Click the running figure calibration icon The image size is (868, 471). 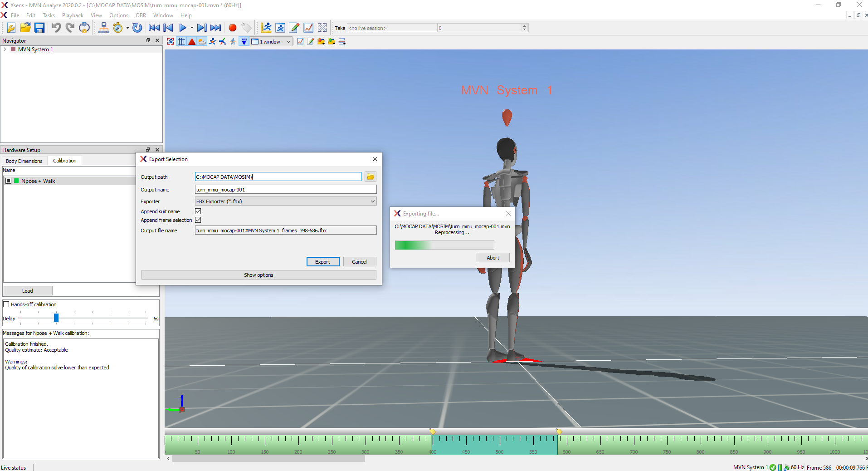[x=280, y=28]
